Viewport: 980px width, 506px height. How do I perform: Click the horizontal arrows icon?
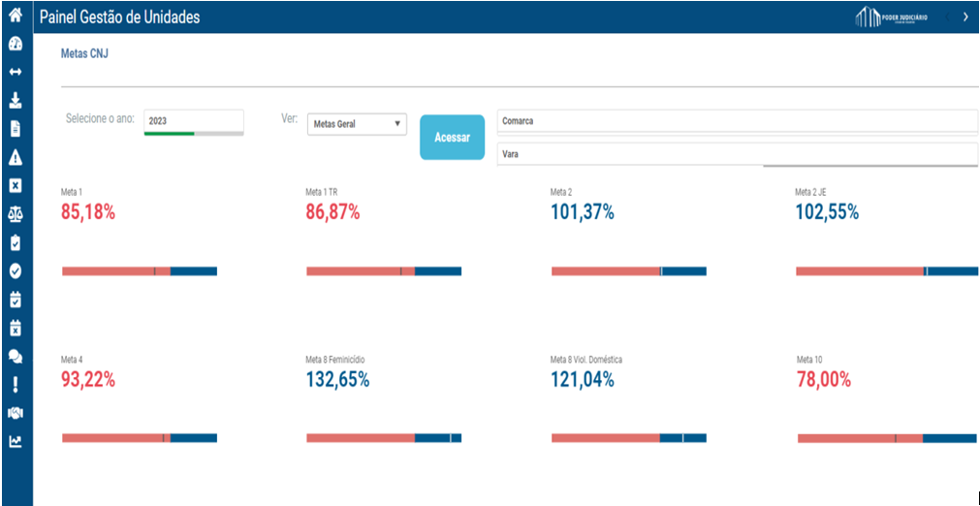[x=16, y=72]
